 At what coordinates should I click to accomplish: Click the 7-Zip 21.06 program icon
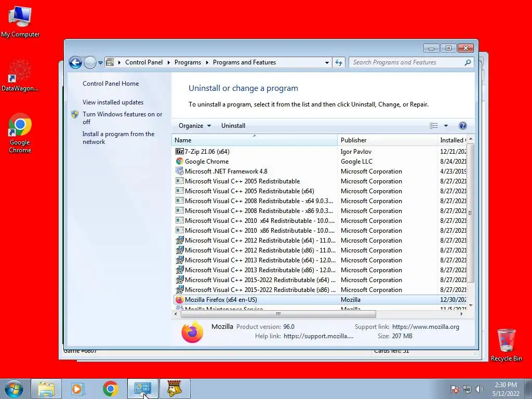point(179,151)
